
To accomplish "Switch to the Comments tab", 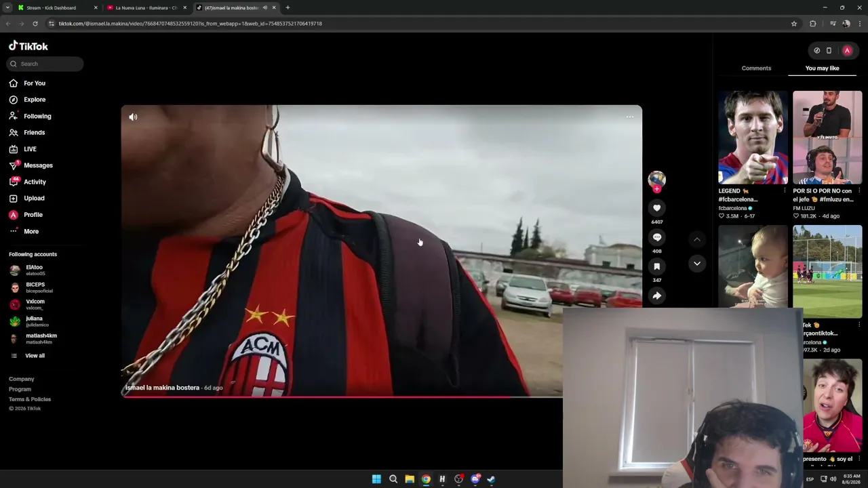I will coord(756,68).
